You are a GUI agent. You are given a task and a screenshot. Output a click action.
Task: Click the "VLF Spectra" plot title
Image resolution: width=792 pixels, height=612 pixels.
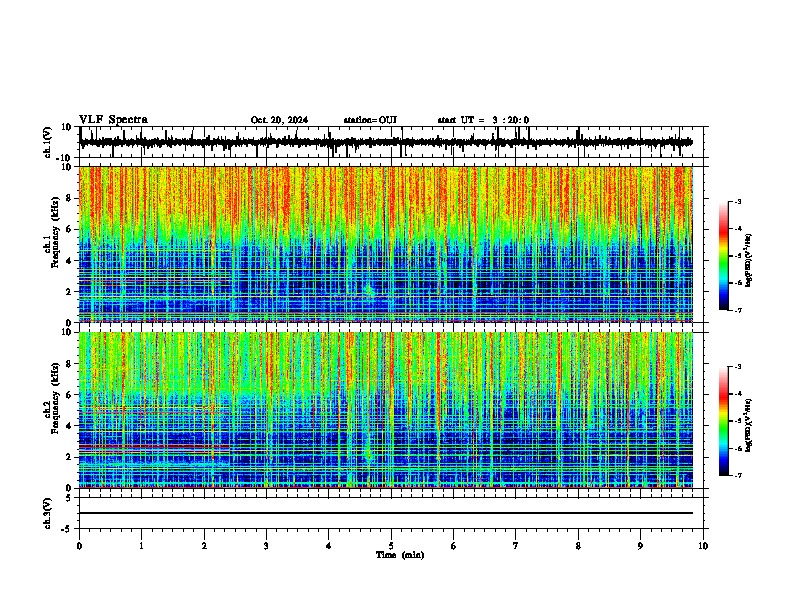click(x=113, y=120)
